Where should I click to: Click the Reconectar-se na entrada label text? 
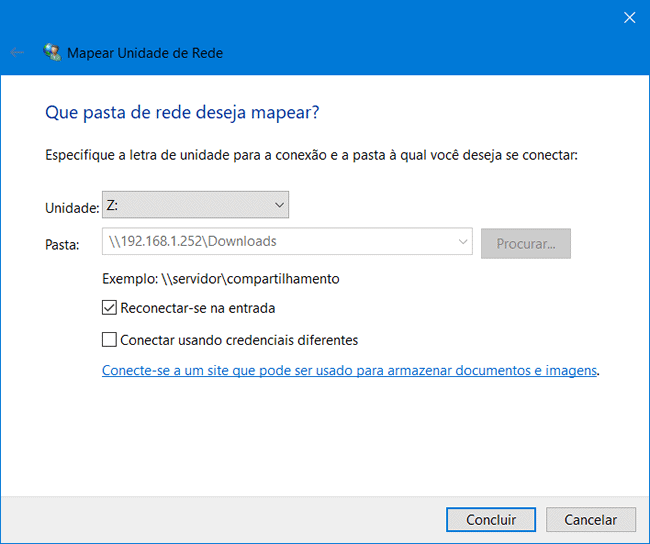198,308
